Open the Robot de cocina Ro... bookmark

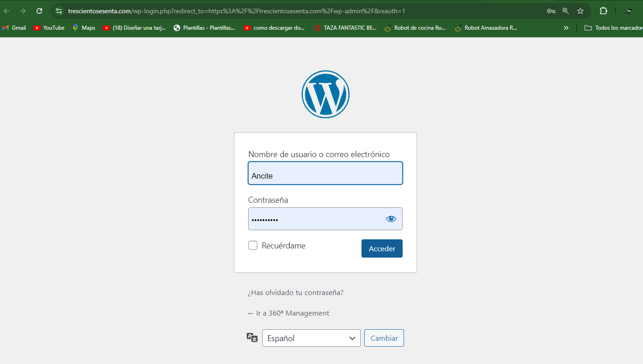415,28
